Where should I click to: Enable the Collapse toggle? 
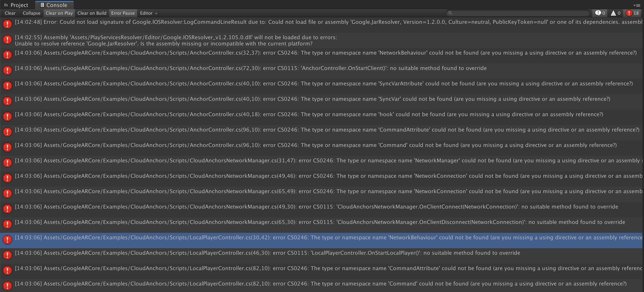click(31, 13)
